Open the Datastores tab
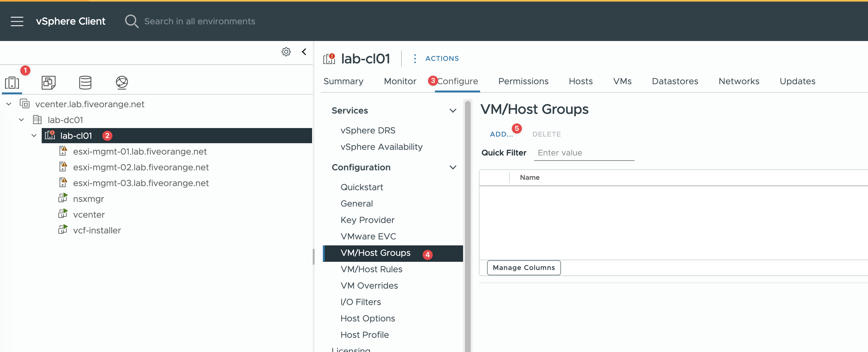 [675, 81]
